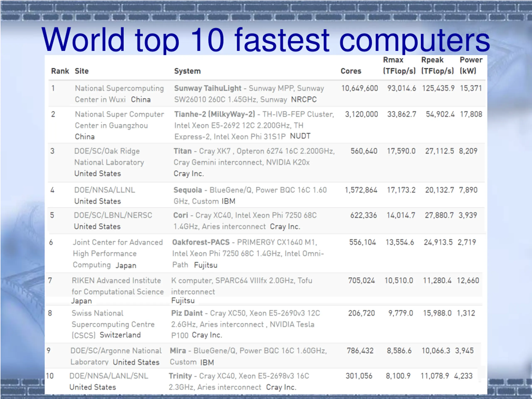Click power value '1,312'

point(466,313)
